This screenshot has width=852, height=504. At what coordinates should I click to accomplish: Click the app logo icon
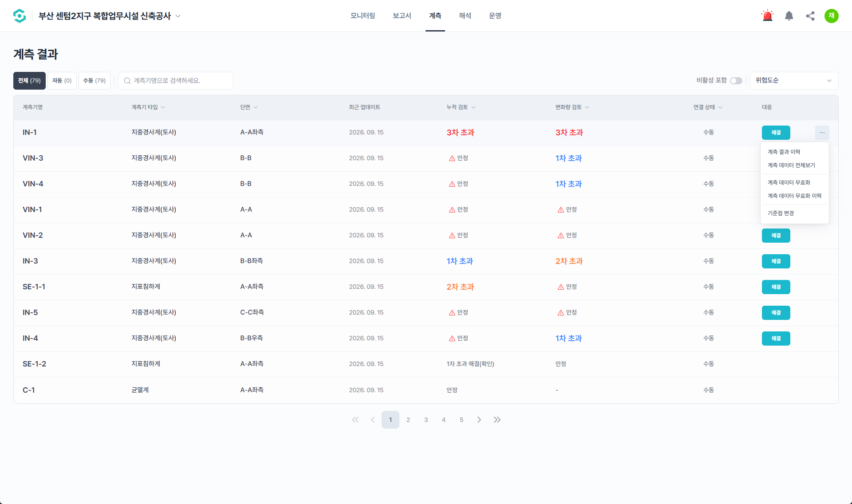click(20, 16)
